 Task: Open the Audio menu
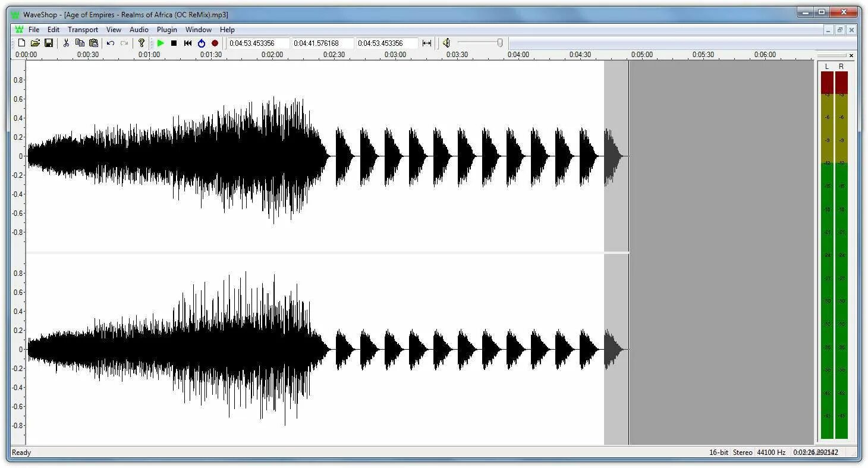[139, 30]
